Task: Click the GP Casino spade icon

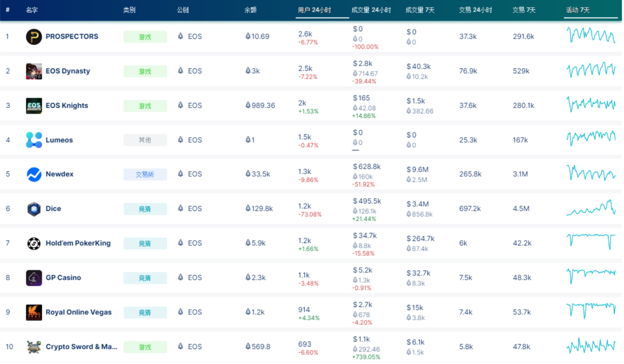Action: pyautogui.click(x=34, y=278)
